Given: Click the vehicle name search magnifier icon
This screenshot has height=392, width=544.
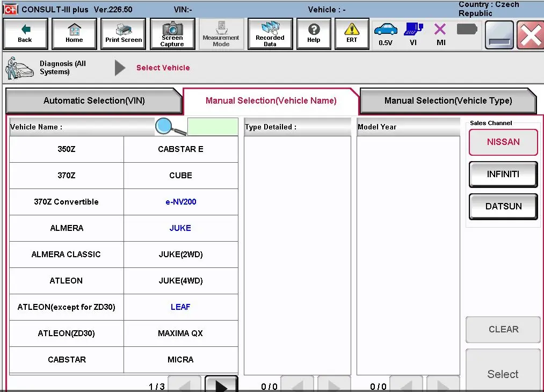Looking at the screenshot, I should pyautogui.click(x=164, y=126).
